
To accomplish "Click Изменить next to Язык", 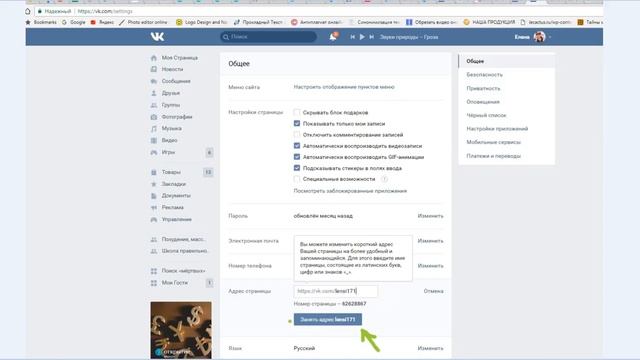I will coord(430,348).
